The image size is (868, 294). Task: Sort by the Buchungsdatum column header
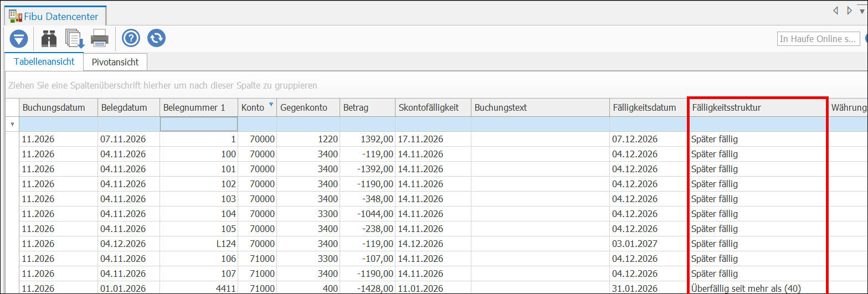point(58,107)
